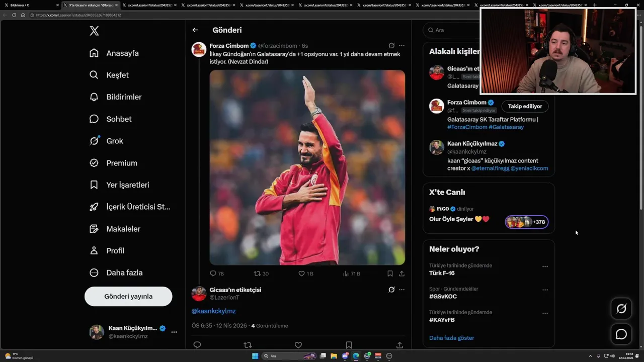The width and height of the screenshot is (644, 362).
Task: Open @eternalfiregg mention link
Action: pyautogui.click(x=490, y=168)
